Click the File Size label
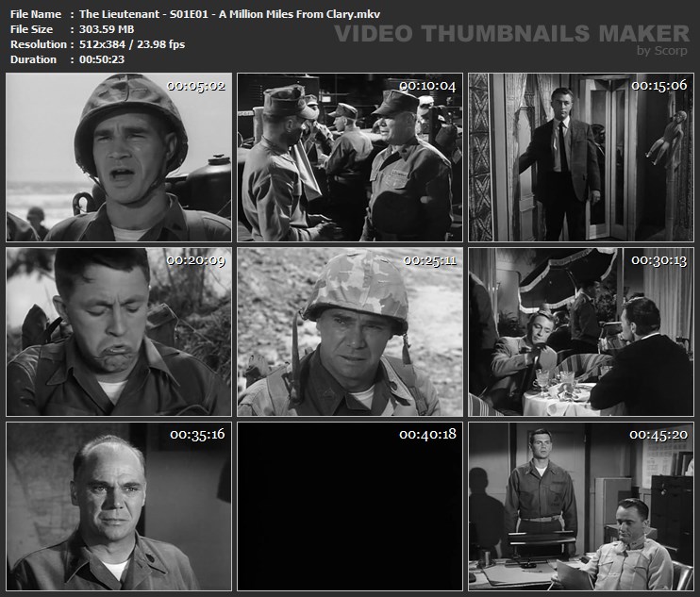This screenshot has height=597, width=700. coord(32,29)
